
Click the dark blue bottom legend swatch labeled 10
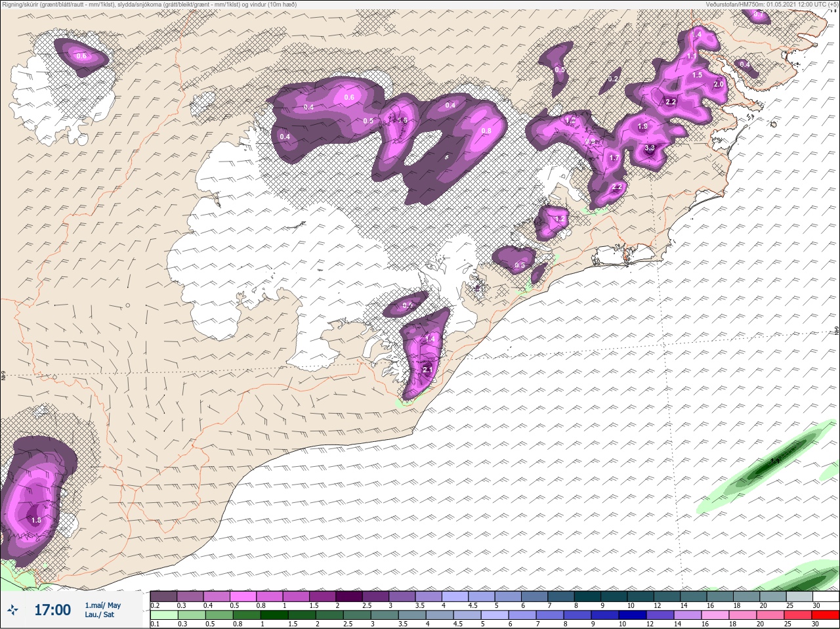pos(633,615)
